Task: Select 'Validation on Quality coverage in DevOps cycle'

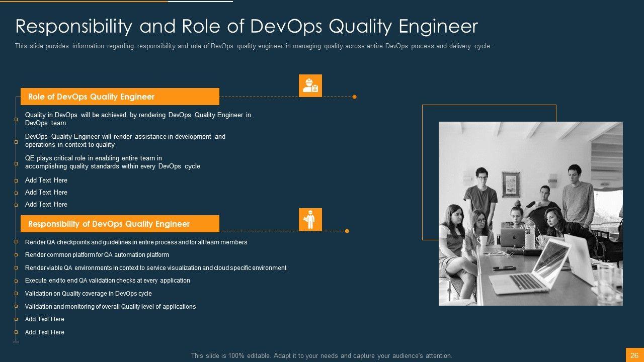Action: click(89, 294)
